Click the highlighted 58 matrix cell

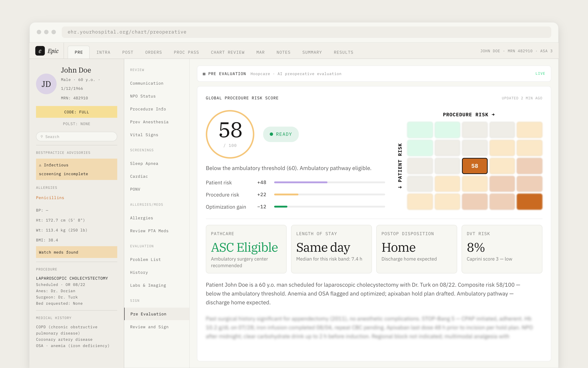[474, 166]
